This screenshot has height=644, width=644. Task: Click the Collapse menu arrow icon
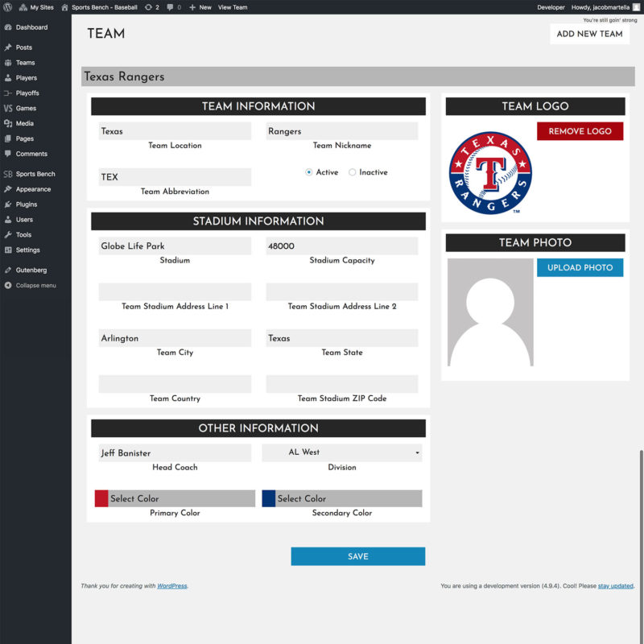point(8,285)
